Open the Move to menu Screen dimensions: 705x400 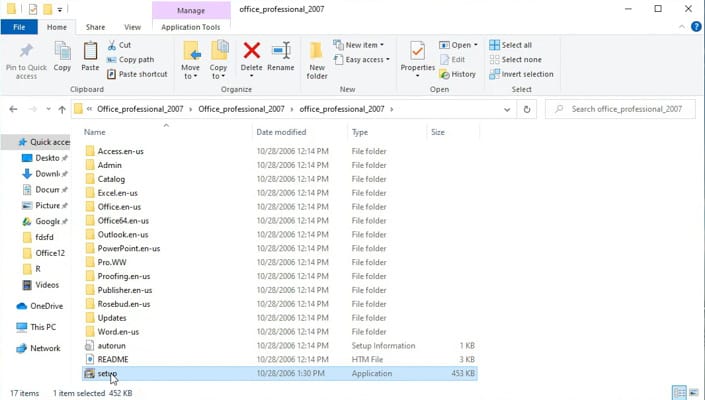coord(191,60)
